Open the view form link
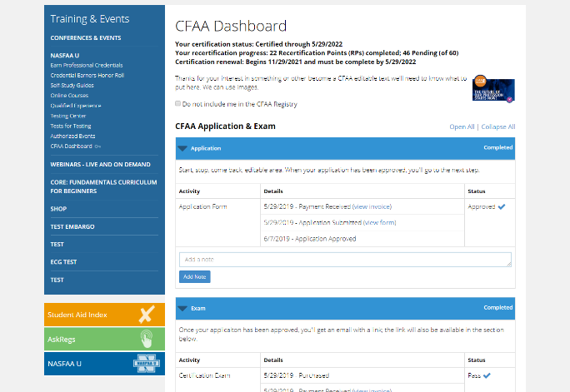 (x=379, y=222)
